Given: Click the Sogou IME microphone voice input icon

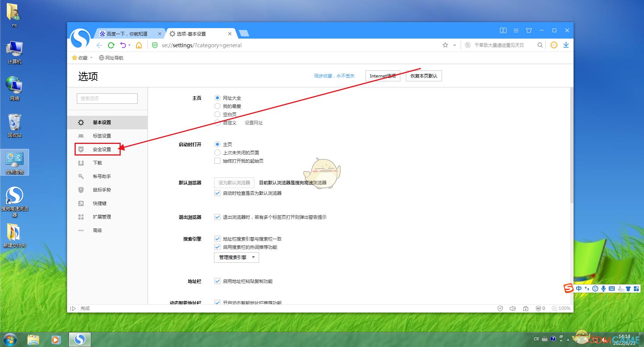Looking at the screenshot, I should [604, 289].
